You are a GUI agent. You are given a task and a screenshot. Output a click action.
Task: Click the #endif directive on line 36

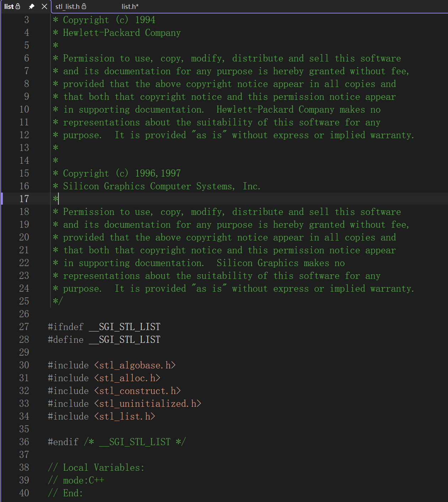click(x=63, y=442)
